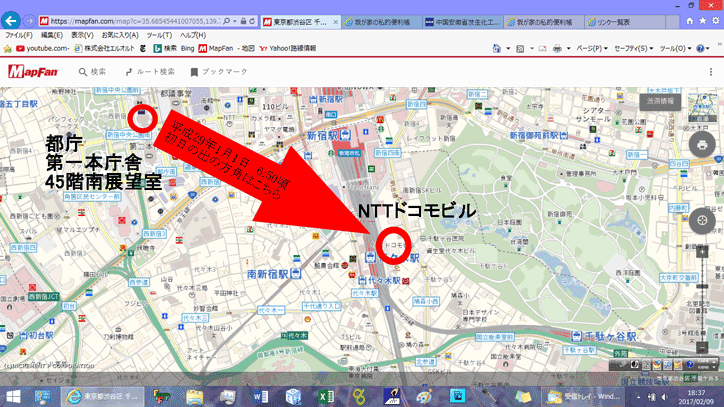Click the read mail icon in command bar
The image size is (724, 407).
pos(543,49)
